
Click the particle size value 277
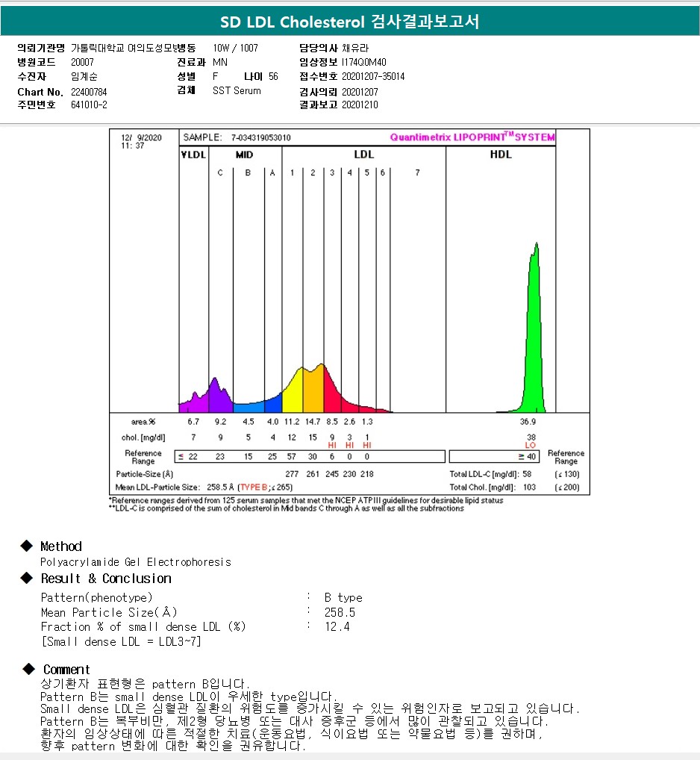coord(292,474)
